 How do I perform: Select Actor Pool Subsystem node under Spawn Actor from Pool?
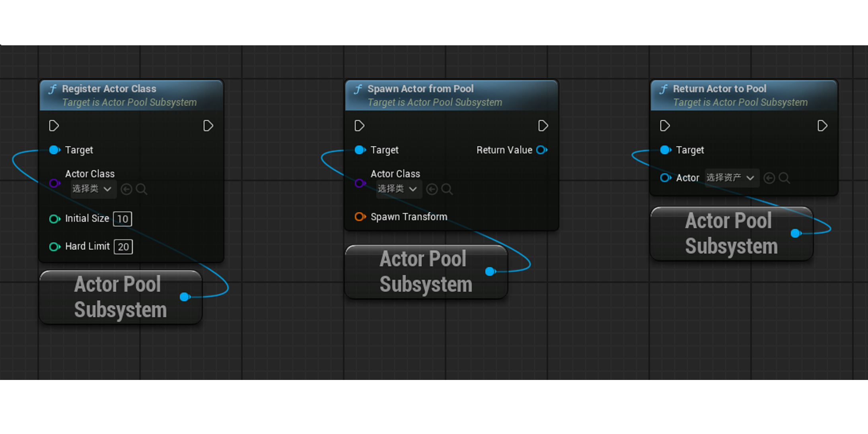426,272
